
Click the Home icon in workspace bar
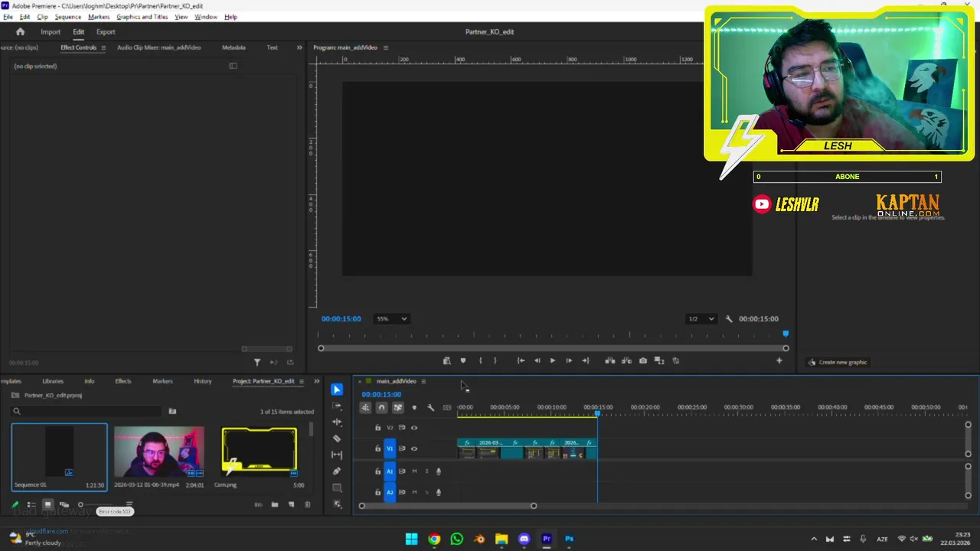(x=21, y=32)
